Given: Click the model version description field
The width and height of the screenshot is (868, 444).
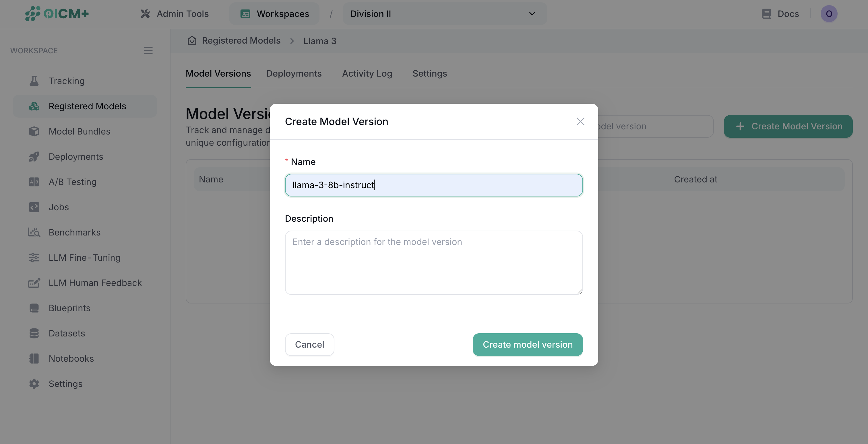Looking at the screenshot, I should [434, 262].
